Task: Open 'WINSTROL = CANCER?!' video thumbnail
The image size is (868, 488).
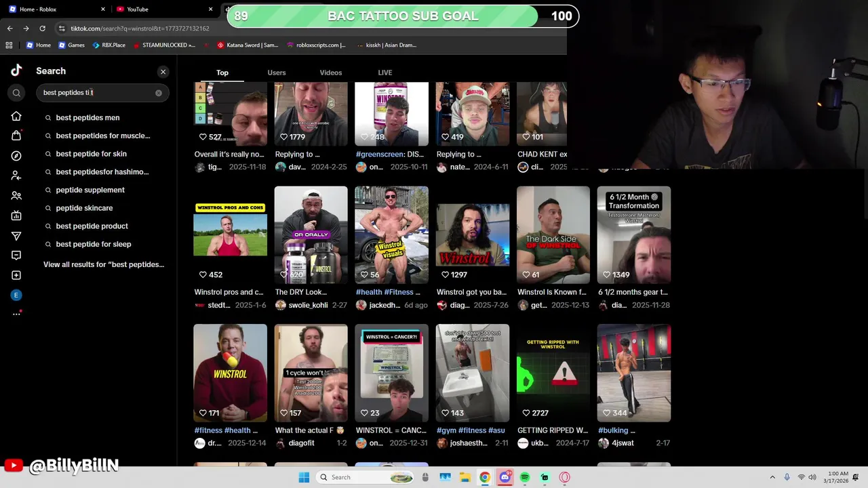Action: pyautogui.click(x=391, y=373)
